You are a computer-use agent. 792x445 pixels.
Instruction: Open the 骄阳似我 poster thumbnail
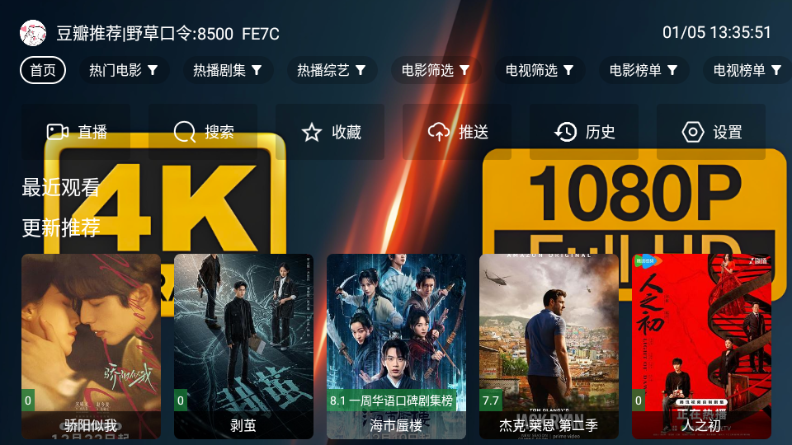[x=91, y=346]
